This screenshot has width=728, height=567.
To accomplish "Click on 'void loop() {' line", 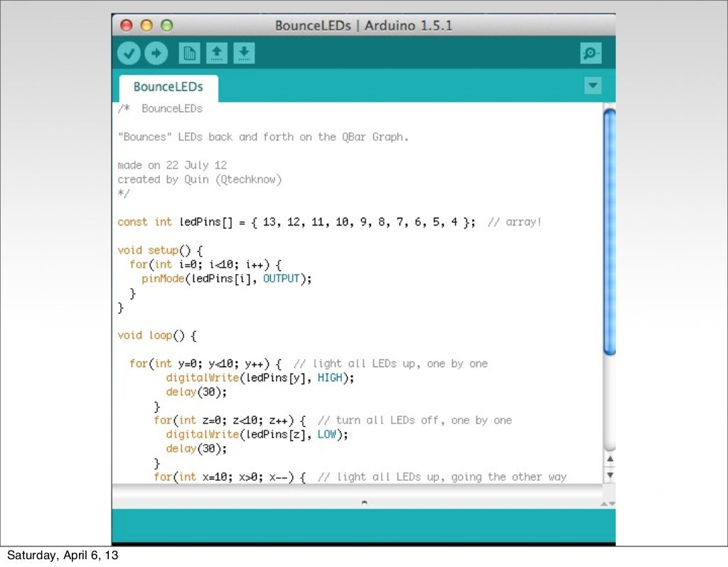I will click(x=157, y=336).
